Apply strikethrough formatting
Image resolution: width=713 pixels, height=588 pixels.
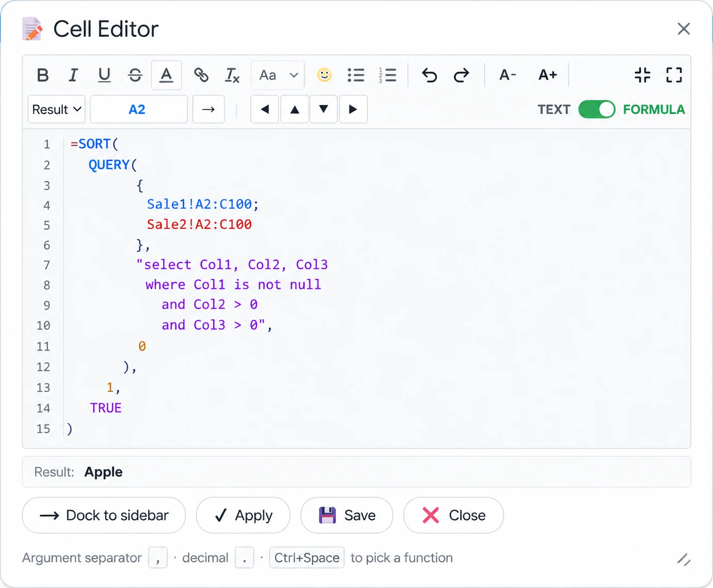[x=135, y=75]
